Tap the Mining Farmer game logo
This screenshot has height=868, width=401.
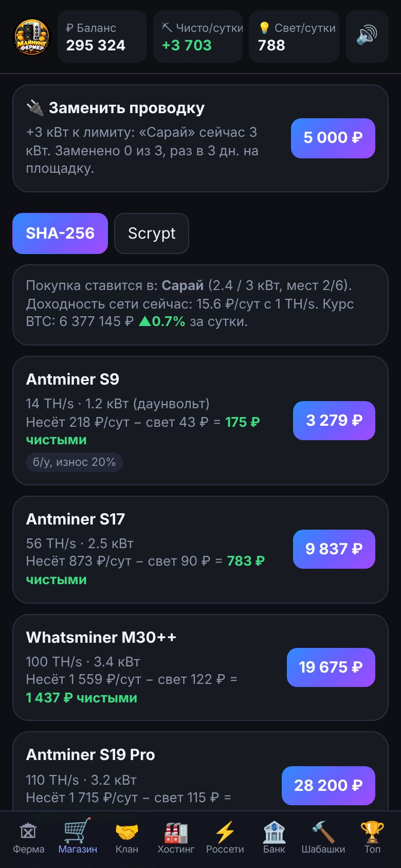(x=32, y=37)
